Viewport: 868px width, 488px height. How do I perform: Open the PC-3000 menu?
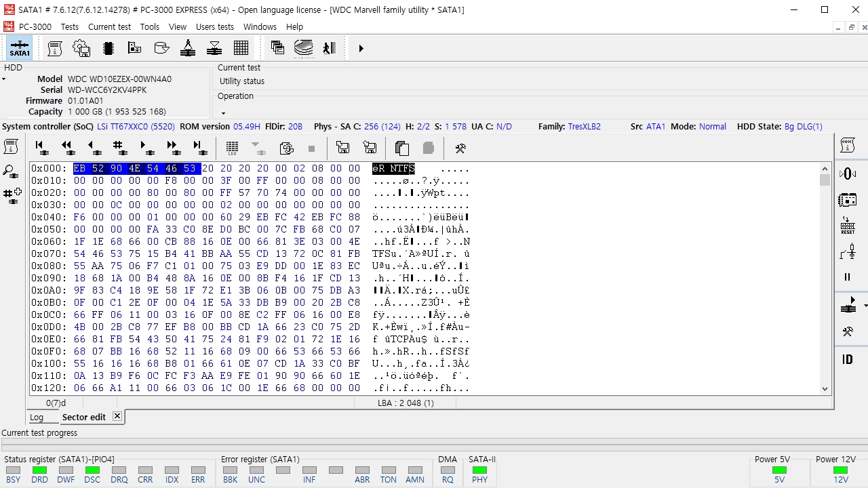(35, 26)
